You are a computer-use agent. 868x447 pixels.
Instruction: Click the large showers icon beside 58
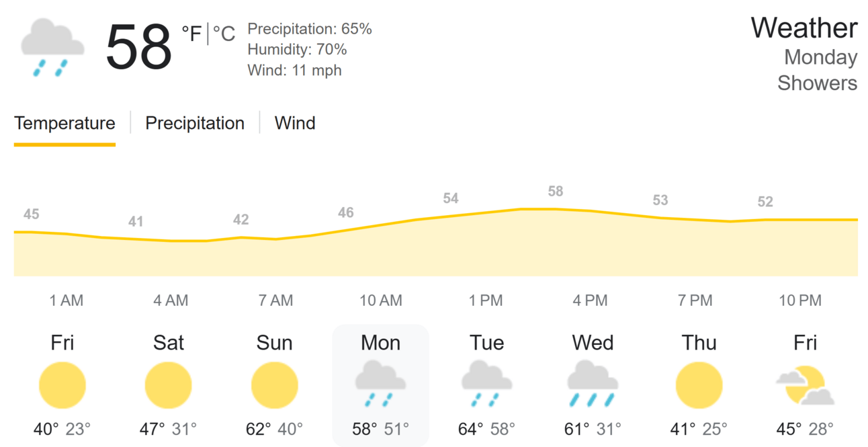pos(52,47)
